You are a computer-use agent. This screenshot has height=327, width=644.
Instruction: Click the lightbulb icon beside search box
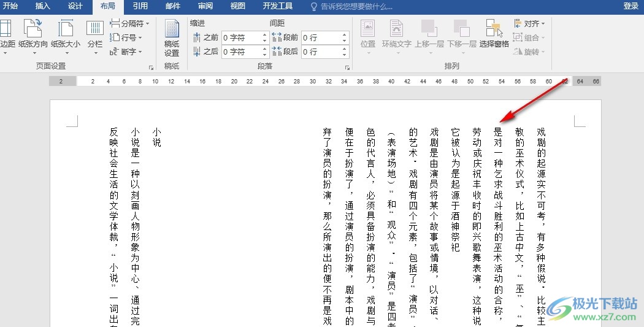pyautogui.click(x=314, y=7)
